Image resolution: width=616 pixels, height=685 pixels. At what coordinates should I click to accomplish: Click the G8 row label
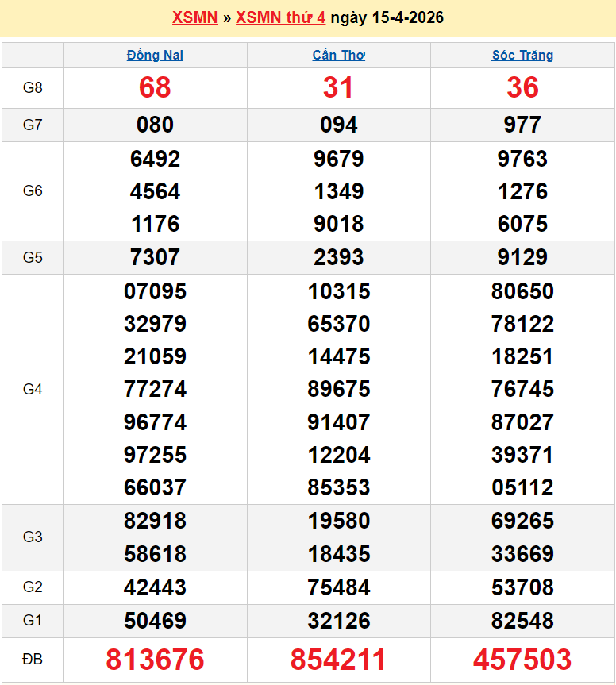click(x=33, y=88)
